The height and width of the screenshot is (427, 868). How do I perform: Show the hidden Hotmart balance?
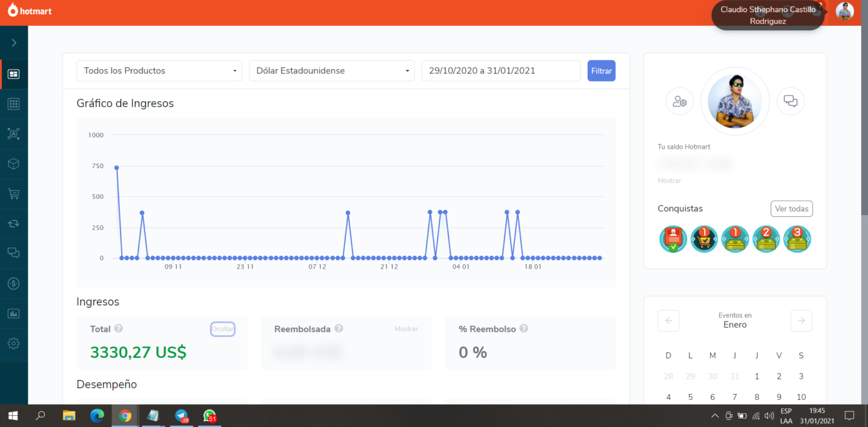pyautogui.click(x=669, y=181)
